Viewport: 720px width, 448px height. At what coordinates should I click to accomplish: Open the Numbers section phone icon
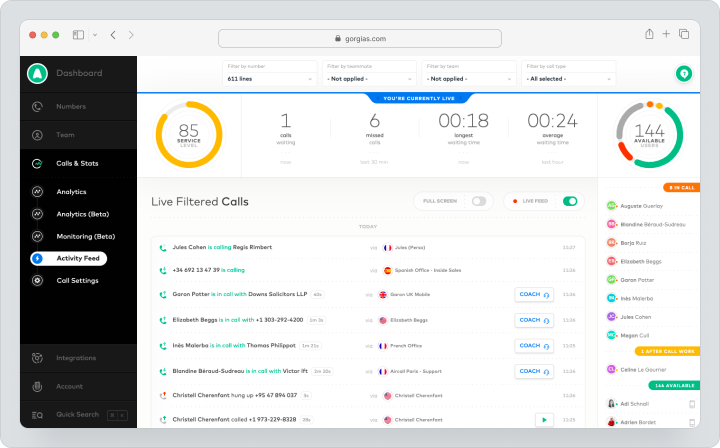(x=37, y=106)
